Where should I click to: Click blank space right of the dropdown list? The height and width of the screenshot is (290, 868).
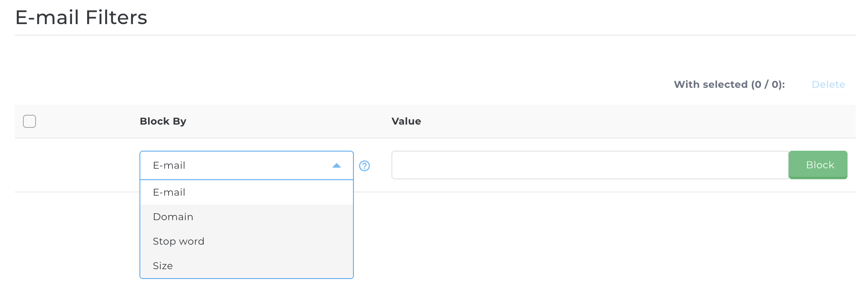pos(573,237)
